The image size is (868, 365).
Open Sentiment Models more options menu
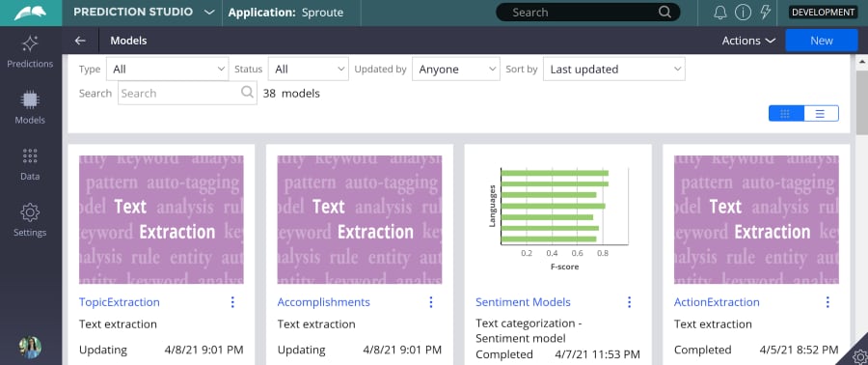(629, 302)
